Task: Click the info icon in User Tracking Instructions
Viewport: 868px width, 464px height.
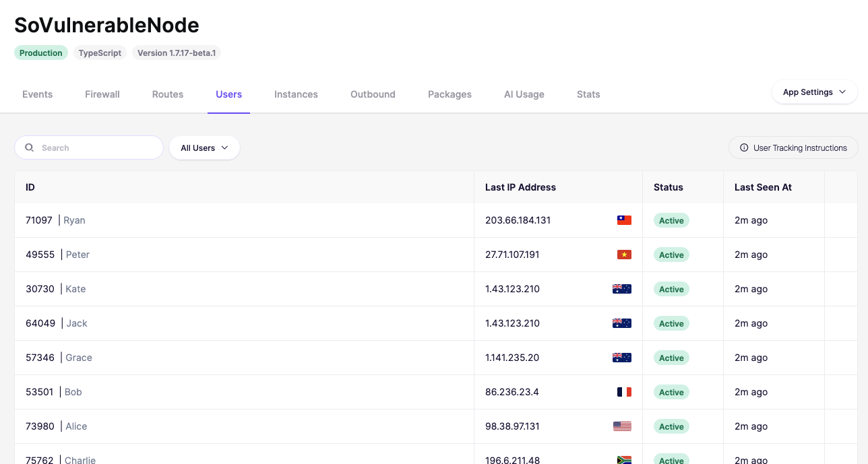Action: tap(744, 147)
